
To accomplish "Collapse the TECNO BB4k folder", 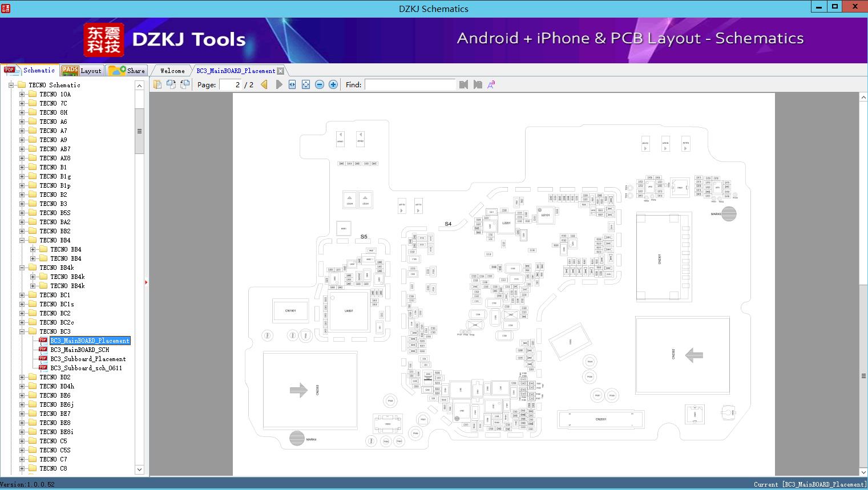I will (22, 268).
